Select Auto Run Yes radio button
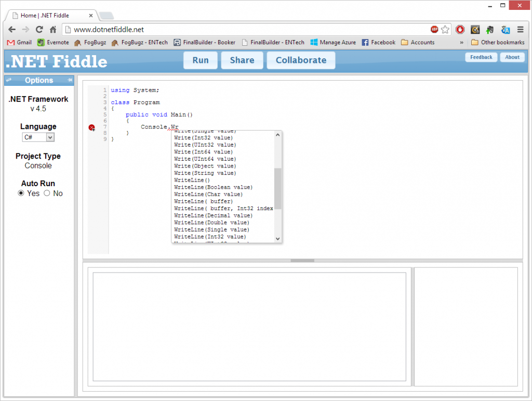532x401 pixels. pyautogui.click(x=21, y=193)
